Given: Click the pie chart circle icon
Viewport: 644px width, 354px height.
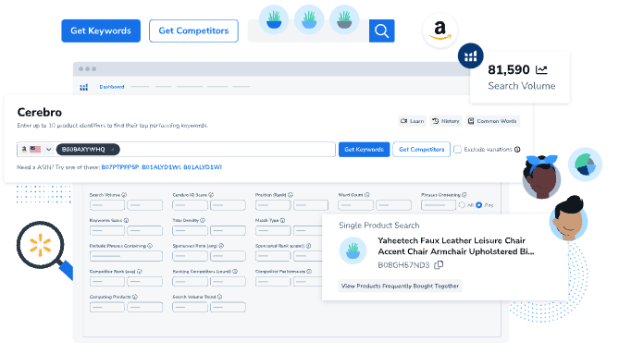Looking at the screenshot, I should pos(585,165).
